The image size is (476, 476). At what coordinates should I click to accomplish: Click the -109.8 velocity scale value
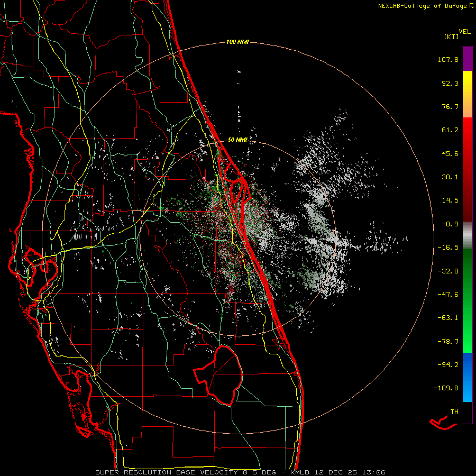(x=446, y=388)
